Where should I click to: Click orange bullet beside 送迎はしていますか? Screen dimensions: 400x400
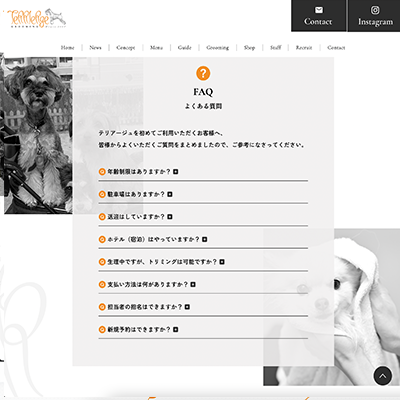[102, 217]
